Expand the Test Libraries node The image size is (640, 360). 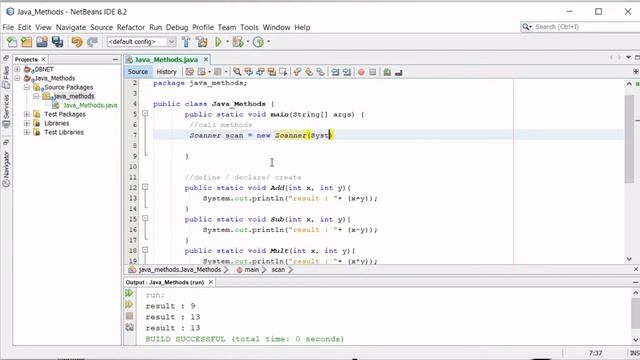27,132
